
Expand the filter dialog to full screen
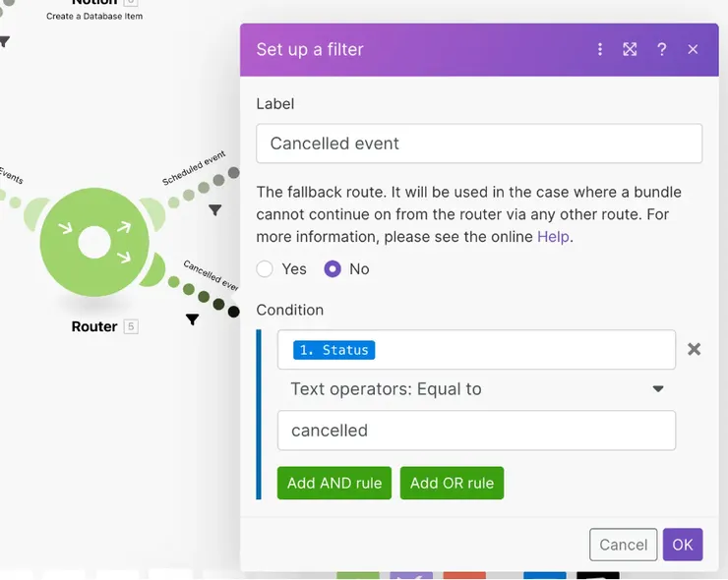coord(630,49)
